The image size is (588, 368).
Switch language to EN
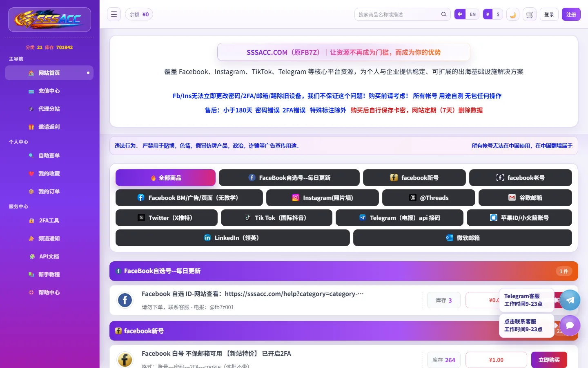[x=472, y=14]
